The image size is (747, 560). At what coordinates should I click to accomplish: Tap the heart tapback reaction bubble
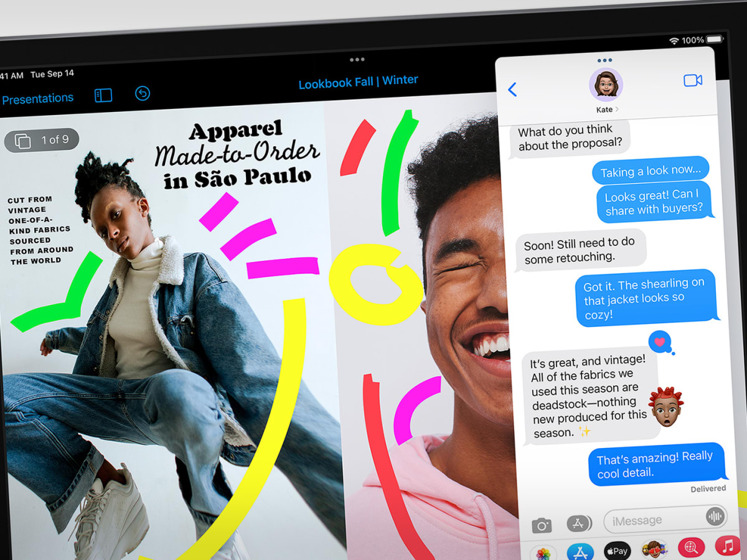[661, 342]
